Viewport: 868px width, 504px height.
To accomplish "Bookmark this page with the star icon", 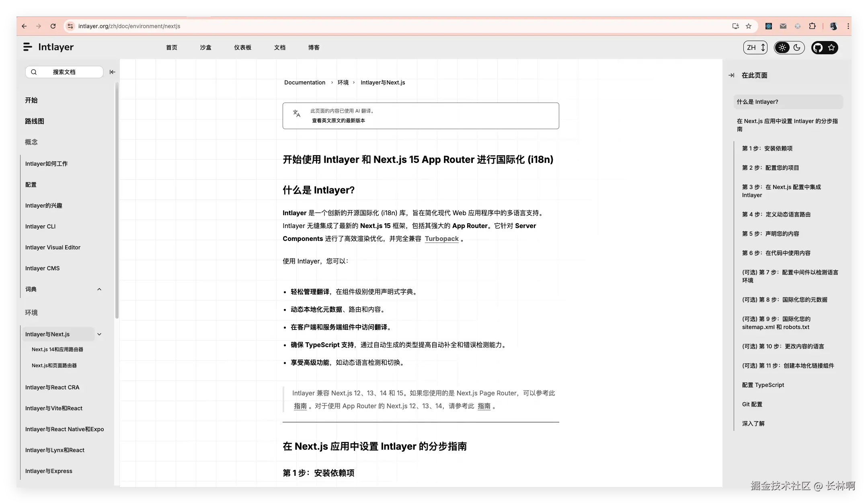I will 749,26.
